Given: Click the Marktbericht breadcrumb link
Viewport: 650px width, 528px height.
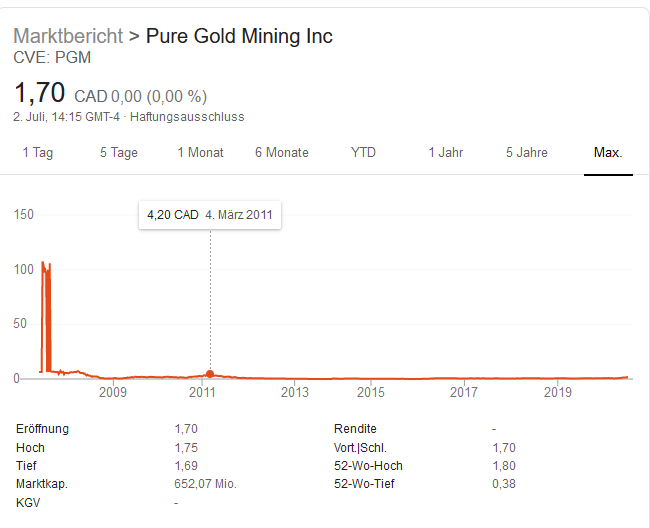Looking at the screenshot, I should point(68,36).
